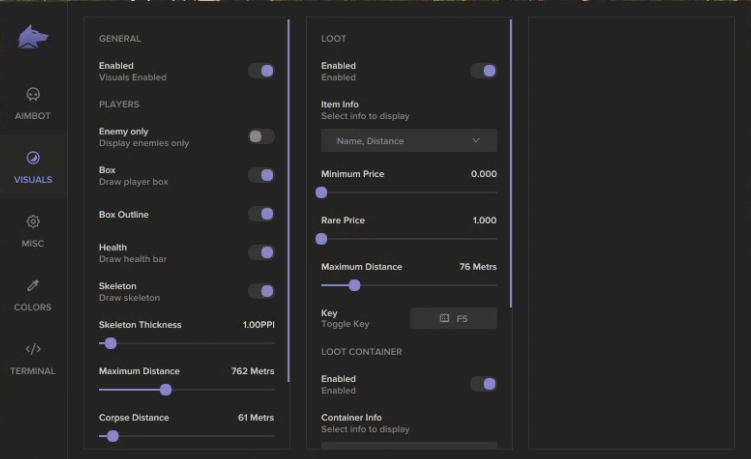Viewport: 751px width, 459px height.
Task: Click the F5 toggle key button
Action: (454, 318)
